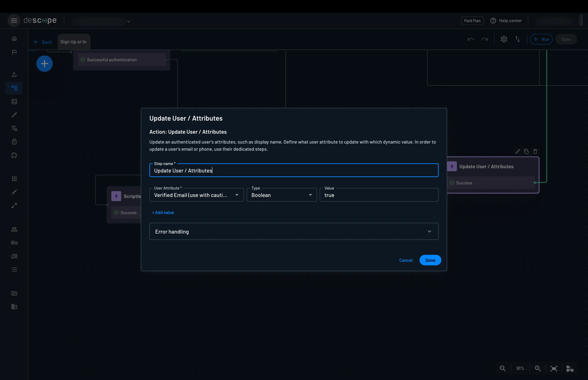
Task: Focus the Step name input field
Action: coord(294,170)
